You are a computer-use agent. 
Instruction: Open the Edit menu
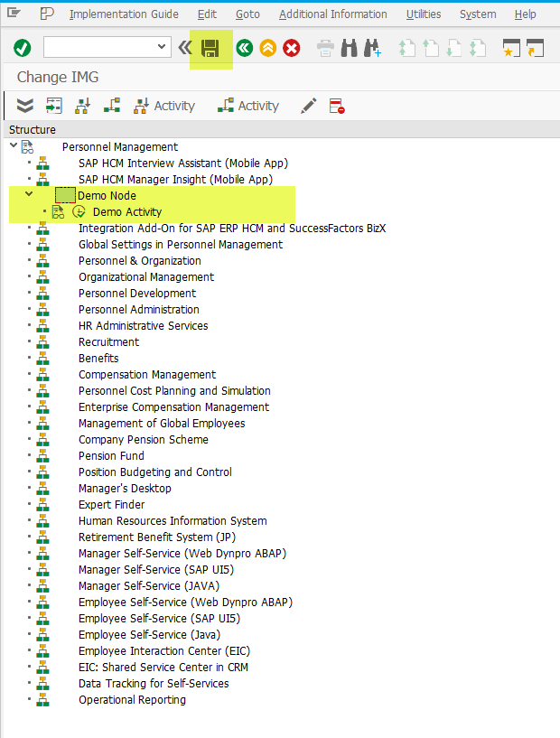click(207, 14)
